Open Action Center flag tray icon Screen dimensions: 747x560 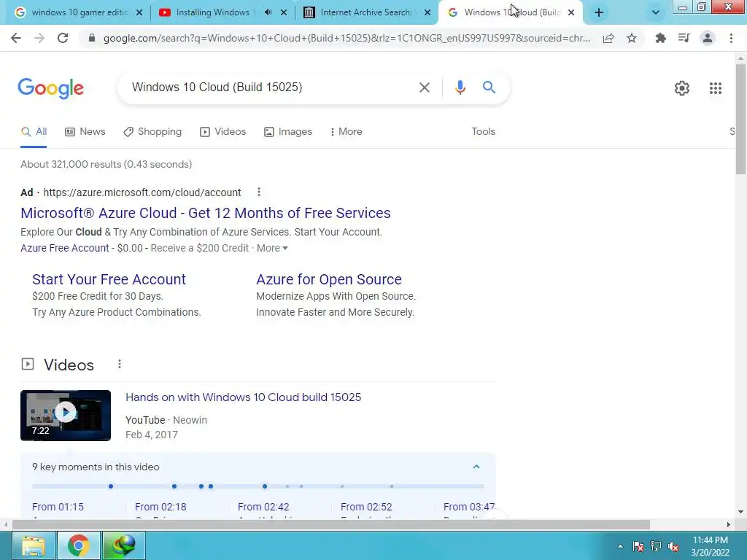click(x=638, y=546)
